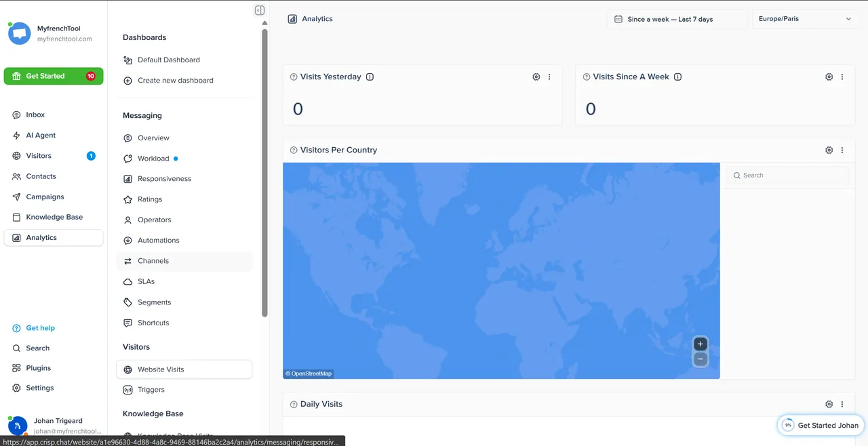The width and height of the screenshot is (868, 446).
Task: Open SLAs analytics
Action: pyautogui.click(x=184, y=281)
